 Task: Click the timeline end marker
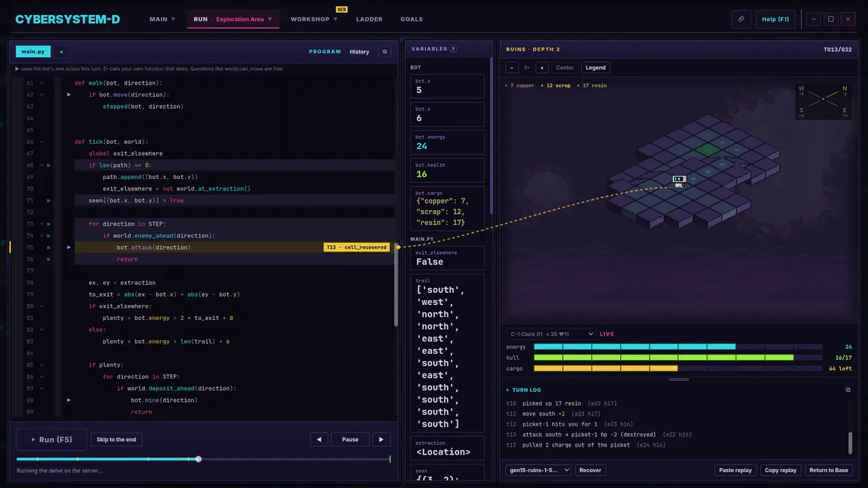coord(390,459)
